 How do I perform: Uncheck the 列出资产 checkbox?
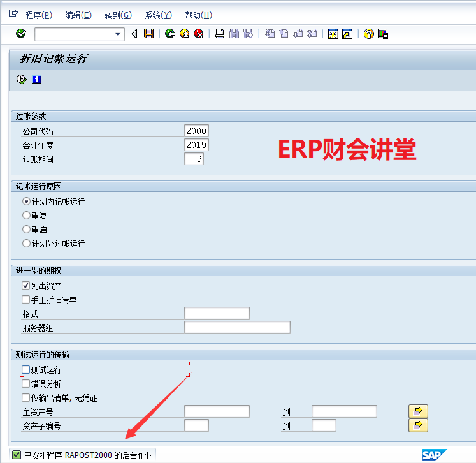point(26,286)
